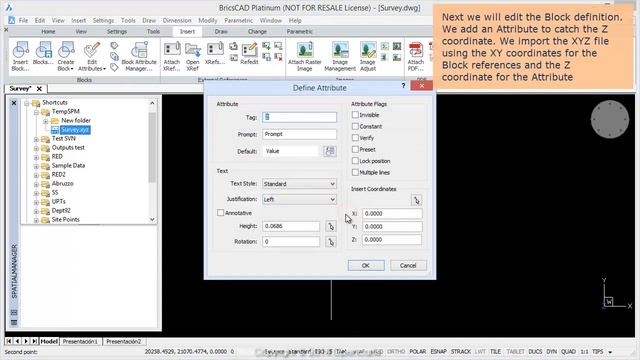Open the Insert Block tool in ribbon

(20, 56)
